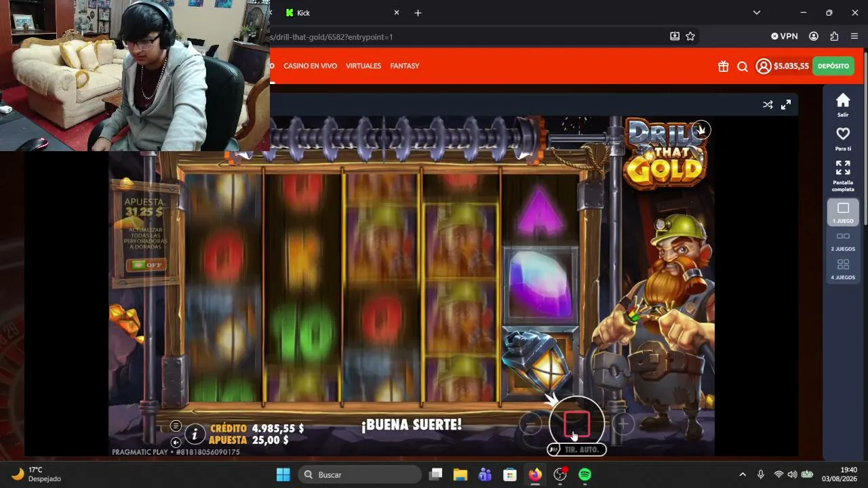
Task: Click the microphone tray icon
Action: click(x=761, y=474)
